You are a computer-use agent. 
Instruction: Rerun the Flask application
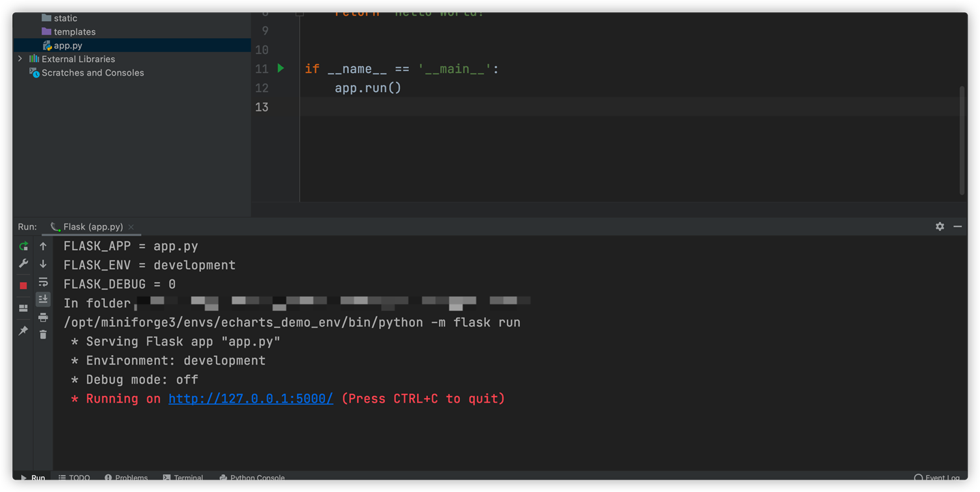pyautogui.click(x=23, y=246)
